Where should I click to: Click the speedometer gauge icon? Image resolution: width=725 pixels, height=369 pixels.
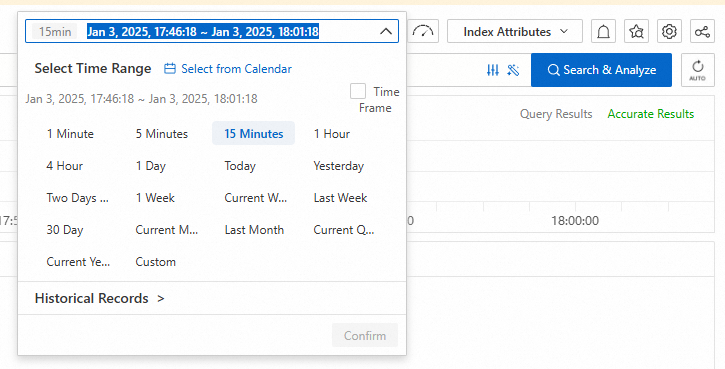423,31
